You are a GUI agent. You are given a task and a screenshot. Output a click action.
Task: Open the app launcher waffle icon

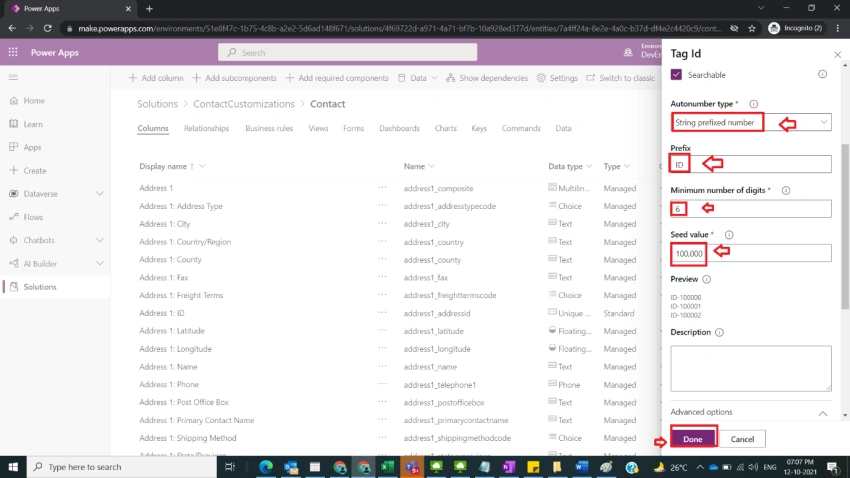(13, 53)
